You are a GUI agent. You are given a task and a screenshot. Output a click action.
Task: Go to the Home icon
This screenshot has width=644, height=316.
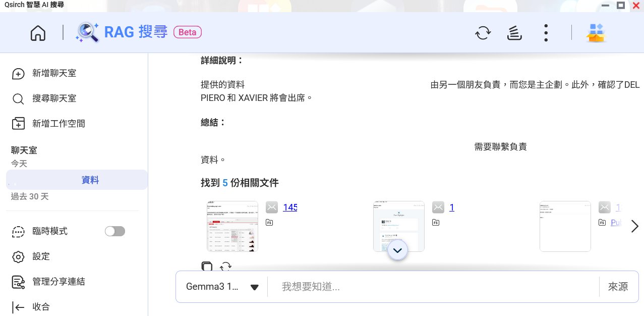(38, 33)
